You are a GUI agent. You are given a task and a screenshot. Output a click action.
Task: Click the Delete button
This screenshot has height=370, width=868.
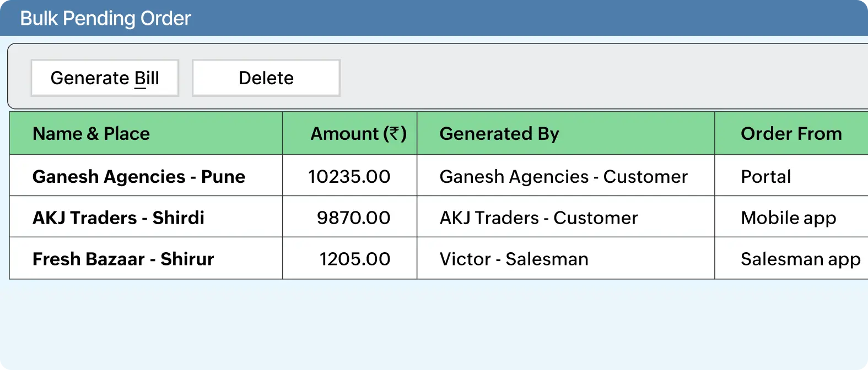click(266, 78)
